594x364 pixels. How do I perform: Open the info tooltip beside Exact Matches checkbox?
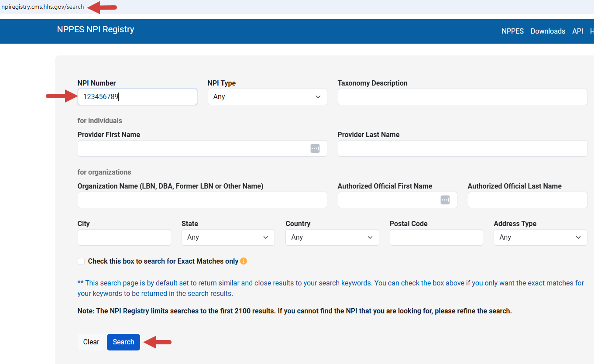244,261
